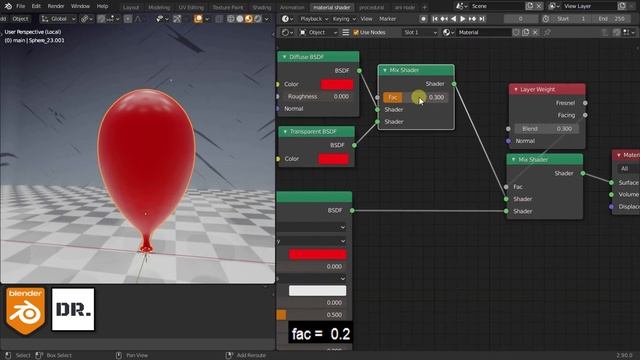Open the Render menu
The image size is (640, 360).
click(x=56, y=6)
